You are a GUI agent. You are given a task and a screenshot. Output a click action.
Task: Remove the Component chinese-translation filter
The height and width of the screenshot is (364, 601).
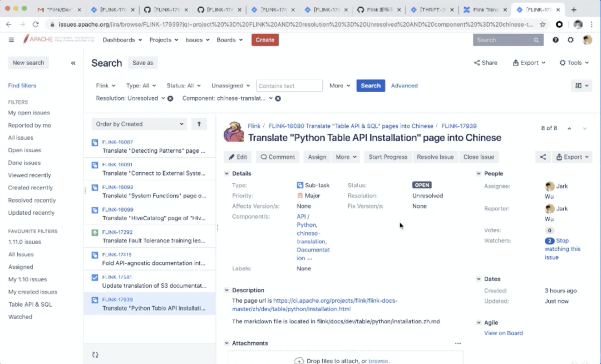[278, 98]
